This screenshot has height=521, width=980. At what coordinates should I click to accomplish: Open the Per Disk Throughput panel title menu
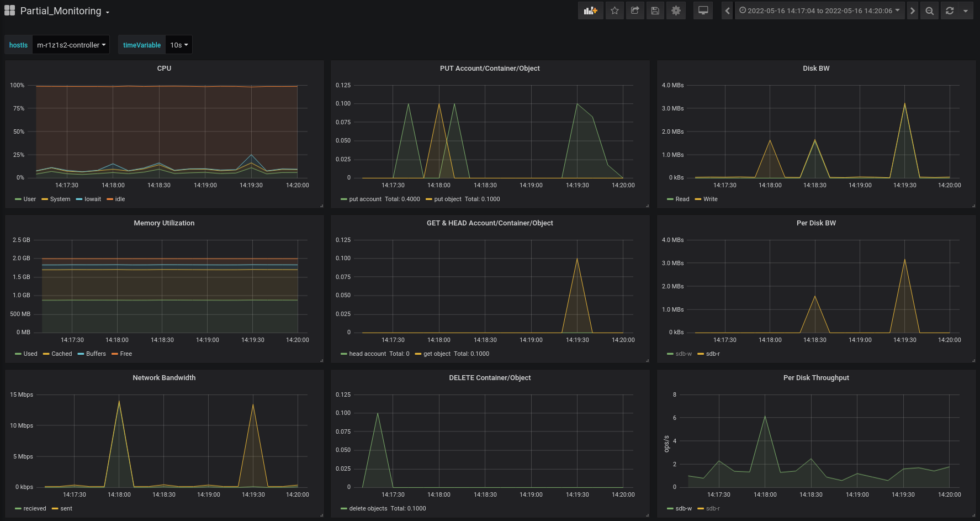click(815, 378)
